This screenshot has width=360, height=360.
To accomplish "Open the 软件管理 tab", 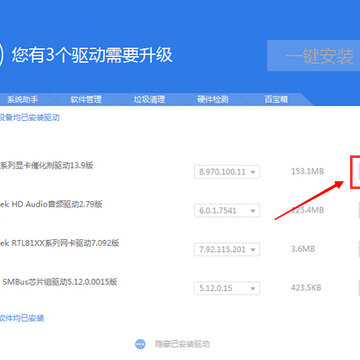I will point(86,99).
